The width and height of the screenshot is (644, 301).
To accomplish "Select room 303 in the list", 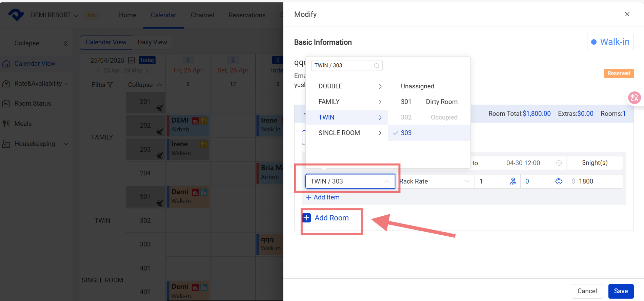I will [406, 133].
